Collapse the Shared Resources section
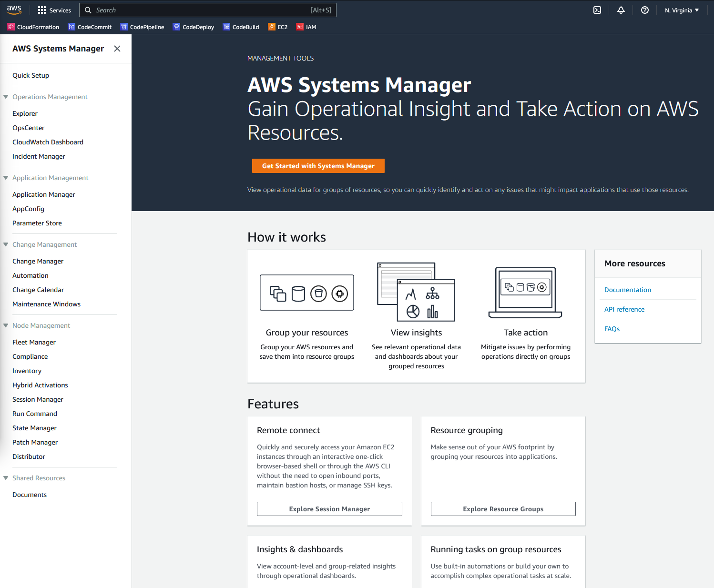 pyautogui.click(x=6, y=478)
